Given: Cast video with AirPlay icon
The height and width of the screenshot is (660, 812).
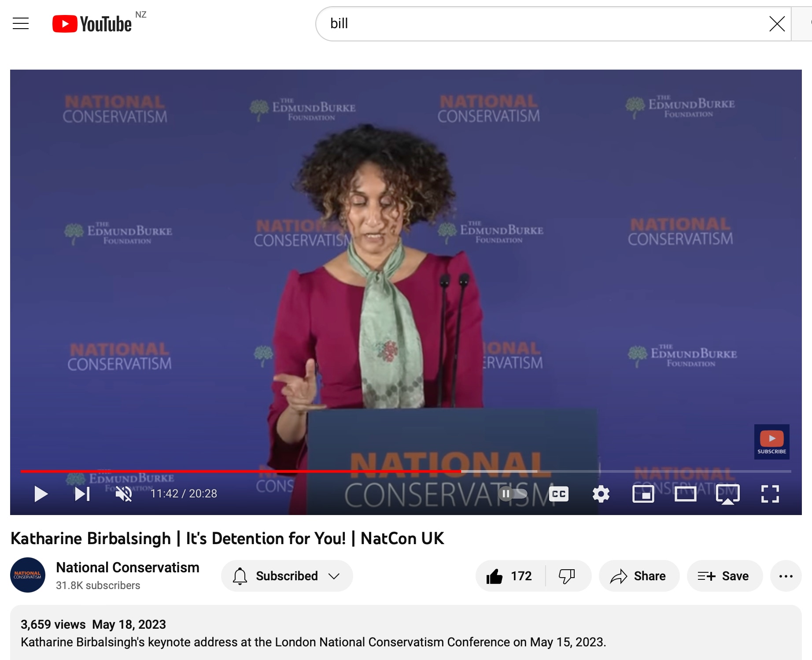Looking at the screenshot, I should click(x=727, y=494).
